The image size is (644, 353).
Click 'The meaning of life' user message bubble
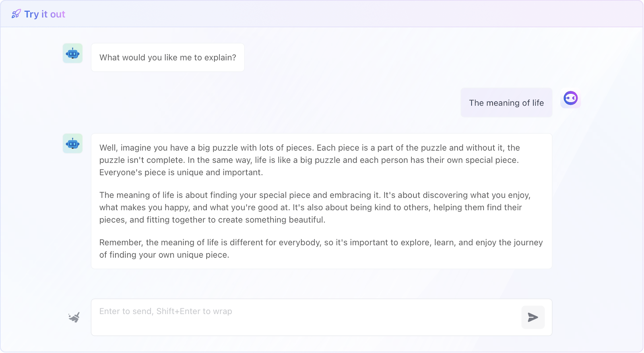pyautogui.click(x=506, y=103)
